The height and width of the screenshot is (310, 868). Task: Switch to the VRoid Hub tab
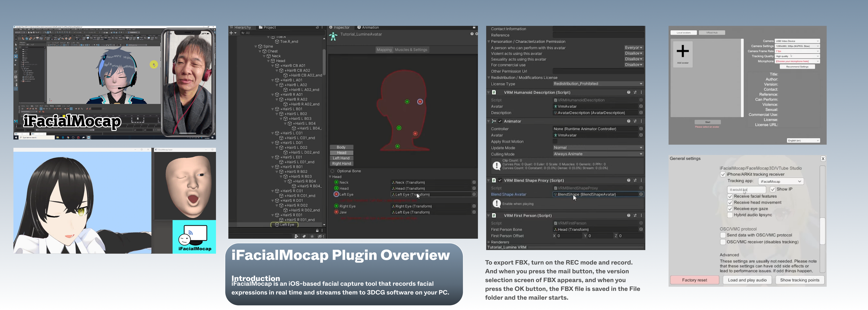(712, 33)
